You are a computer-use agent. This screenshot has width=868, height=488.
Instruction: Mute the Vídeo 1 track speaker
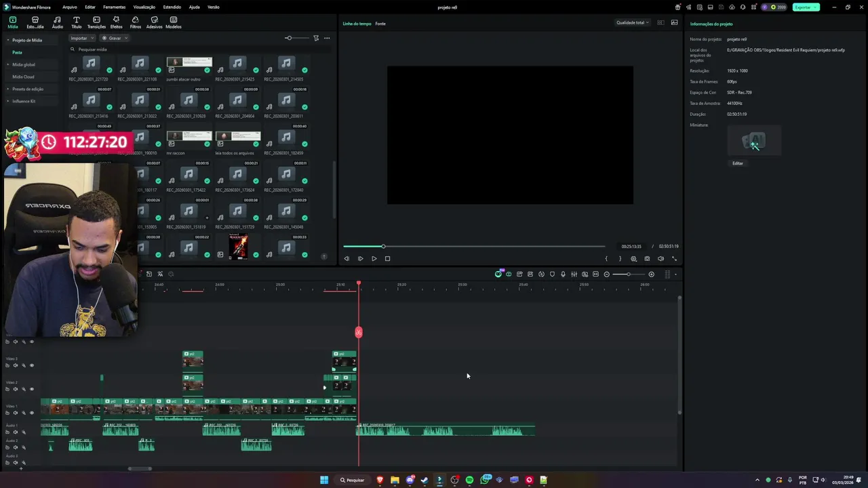16,413
